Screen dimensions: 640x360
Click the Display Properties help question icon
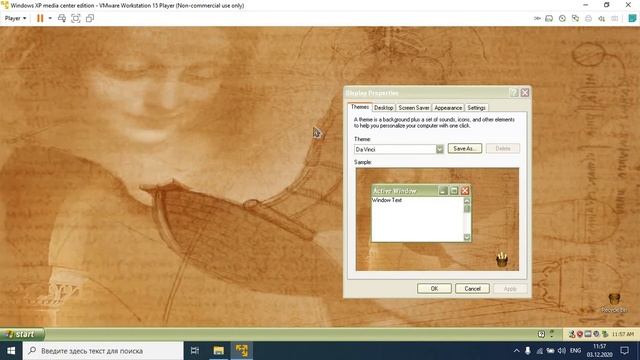(514, 93)
